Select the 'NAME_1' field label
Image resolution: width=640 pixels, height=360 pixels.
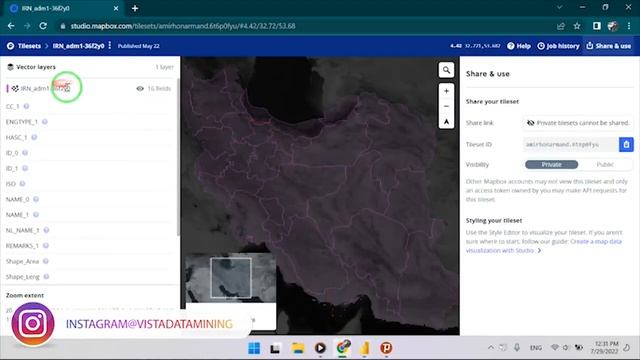click(x=17, y=215)
